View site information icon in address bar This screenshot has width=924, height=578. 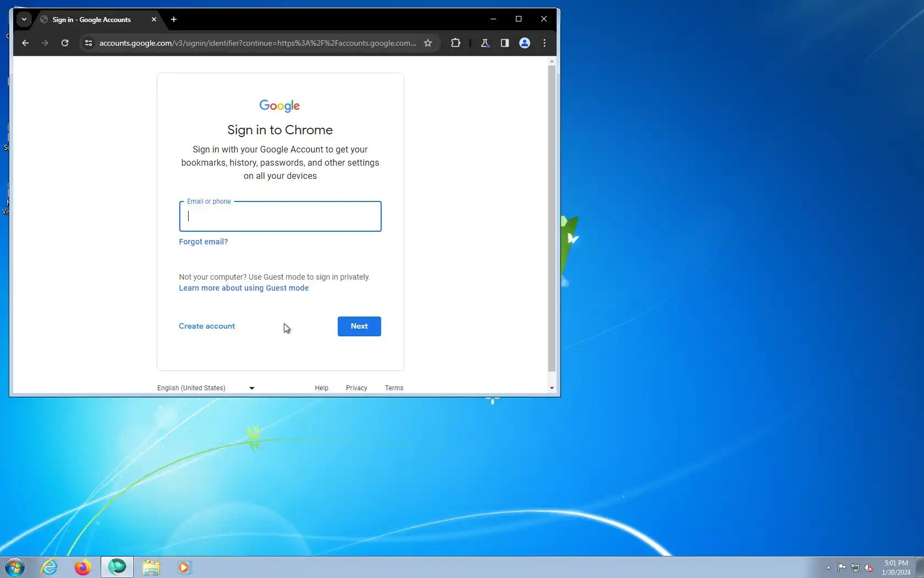coord(88,43)
